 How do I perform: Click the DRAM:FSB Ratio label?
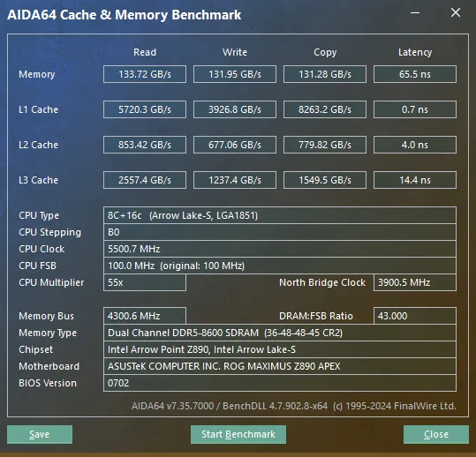point(316,316)
